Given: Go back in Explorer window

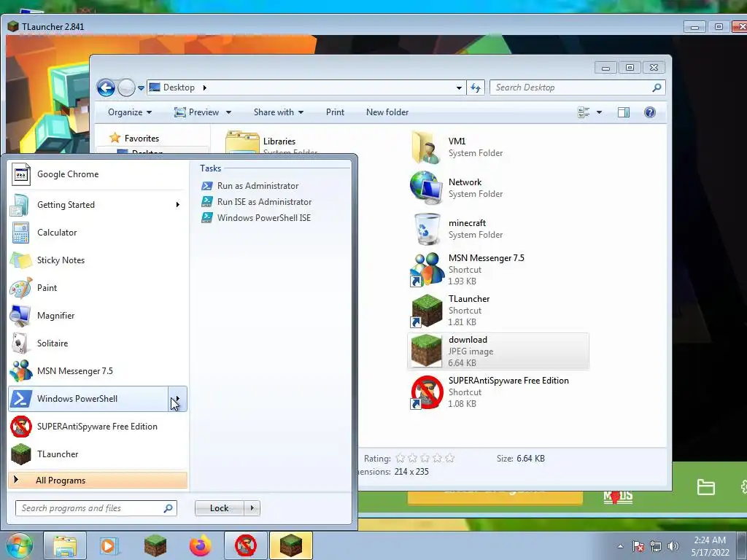Looking at the screenshot, I should pyautogui.click(x=106, y=87).
